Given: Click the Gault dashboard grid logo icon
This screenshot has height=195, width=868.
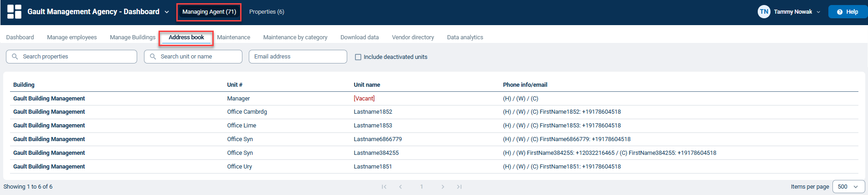Looking at the screenshot, I should coord(14,11).
